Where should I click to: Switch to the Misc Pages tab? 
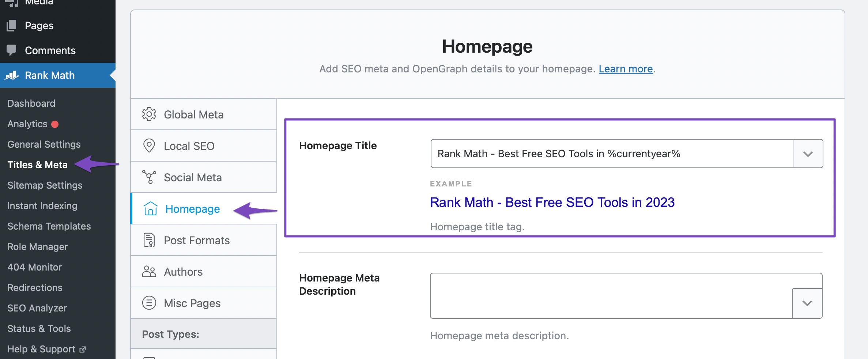click(204, 303)
